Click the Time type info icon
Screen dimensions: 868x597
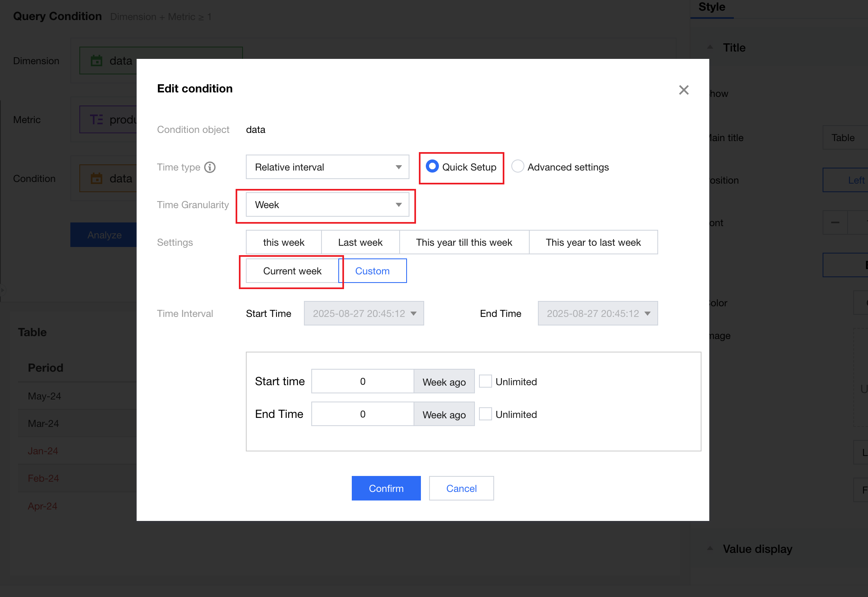(210, 167)
